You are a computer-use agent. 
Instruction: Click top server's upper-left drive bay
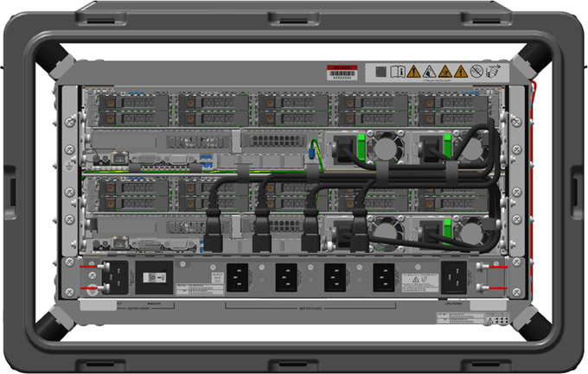tap(134, 102)
